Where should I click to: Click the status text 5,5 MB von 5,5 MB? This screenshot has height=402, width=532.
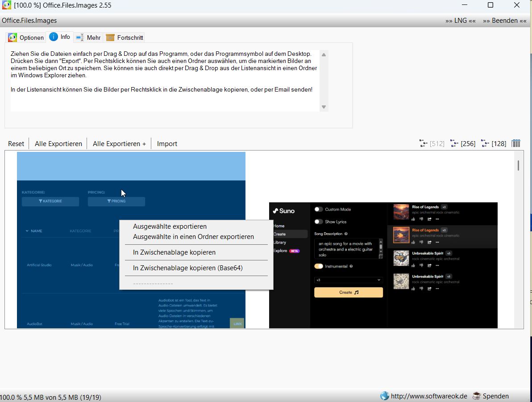tap(51, 397)
